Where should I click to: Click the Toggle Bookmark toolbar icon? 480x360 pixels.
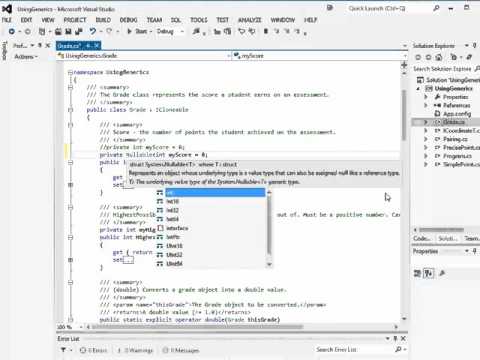tap(266, 31)
